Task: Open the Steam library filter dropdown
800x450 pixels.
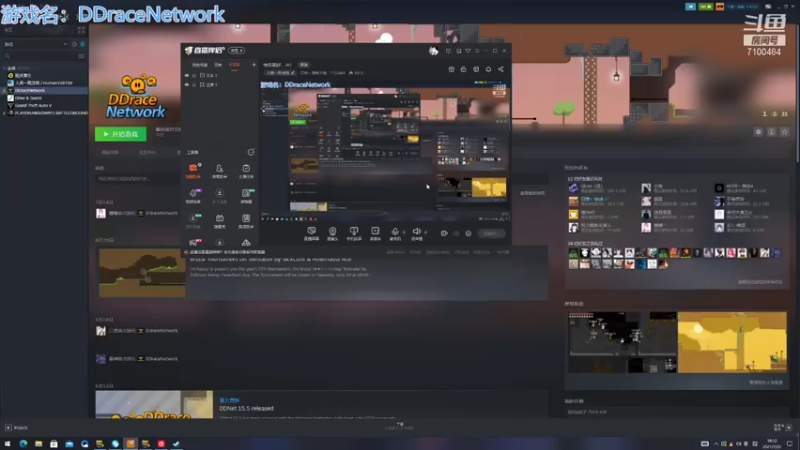Action: 36,44
